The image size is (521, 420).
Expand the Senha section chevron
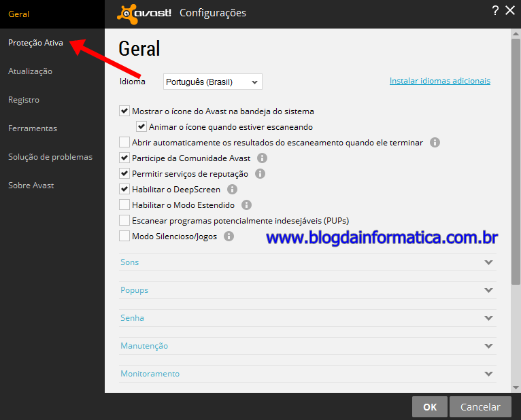(488, 318)
